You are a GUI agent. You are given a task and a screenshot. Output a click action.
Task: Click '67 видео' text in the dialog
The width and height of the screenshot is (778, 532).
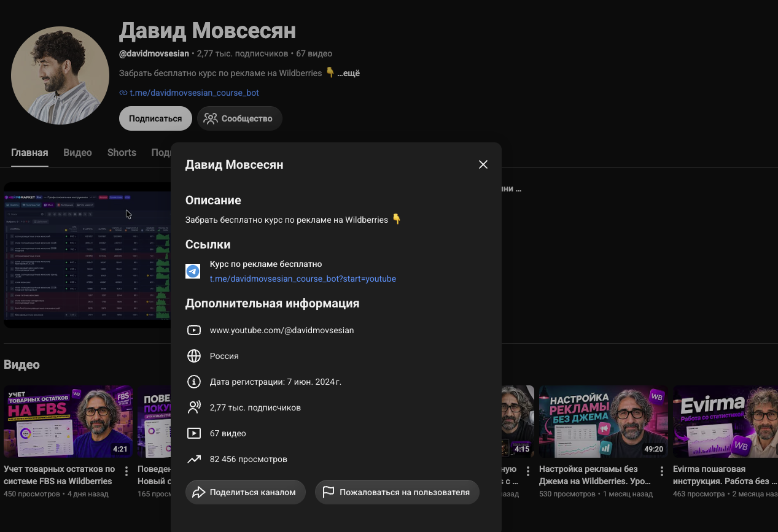coord(228,433)
